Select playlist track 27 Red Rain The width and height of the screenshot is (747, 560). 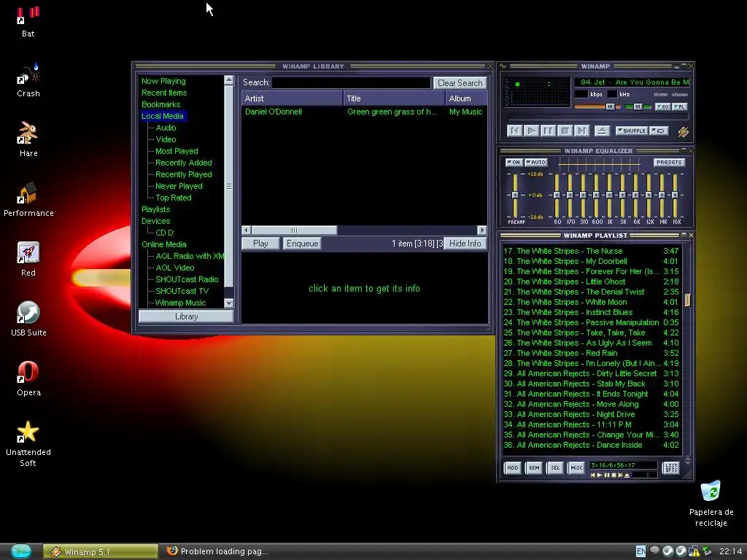pyautogui.click(x=591, y=353)
